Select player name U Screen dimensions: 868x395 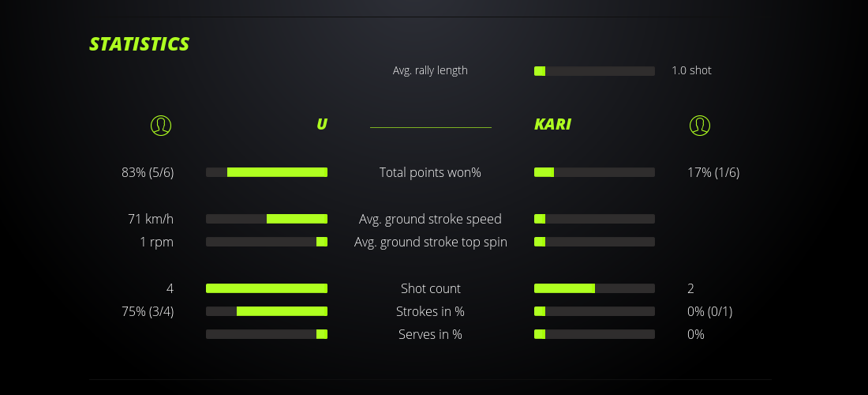[322, 124]
